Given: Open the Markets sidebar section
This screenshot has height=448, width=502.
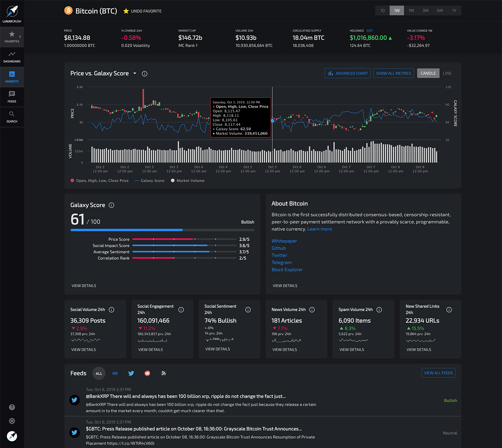Looking at the screenshot, I should click(12, 77).
